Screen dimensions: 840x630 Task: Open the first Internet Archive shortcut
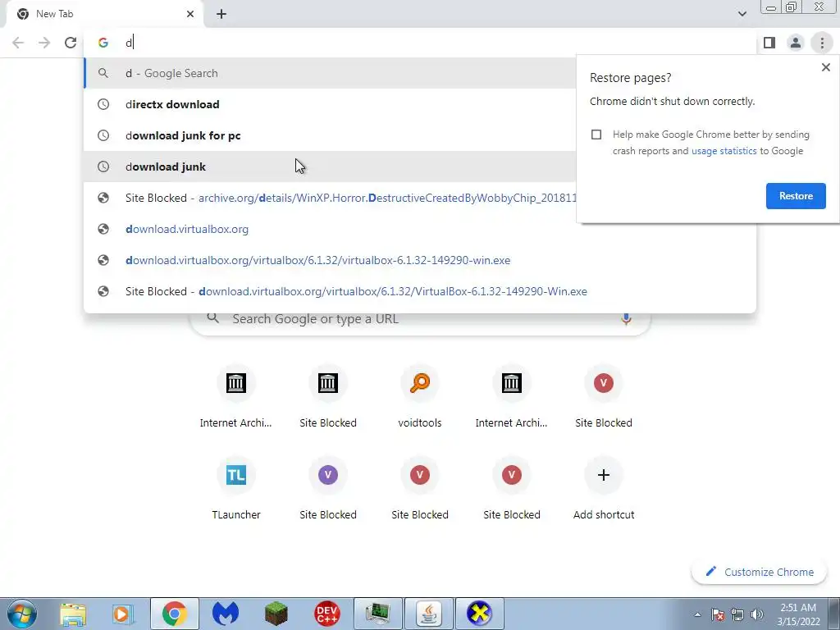(x=235, y=397)
